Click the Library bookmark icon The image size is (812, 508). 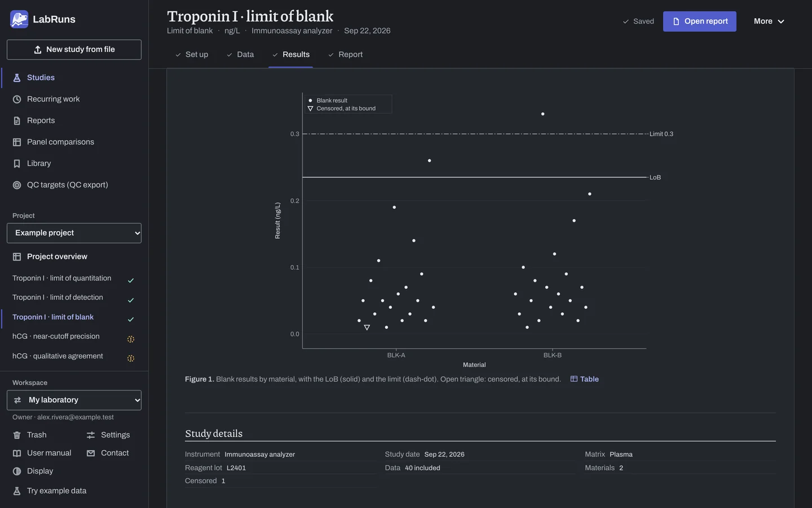17,164
